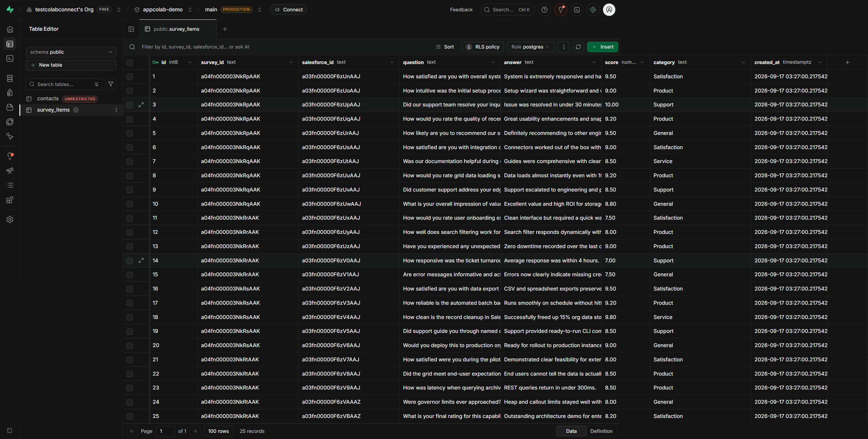Open the category column header menu
Viewport: 868px width, 439px height.
pos(743,62)
